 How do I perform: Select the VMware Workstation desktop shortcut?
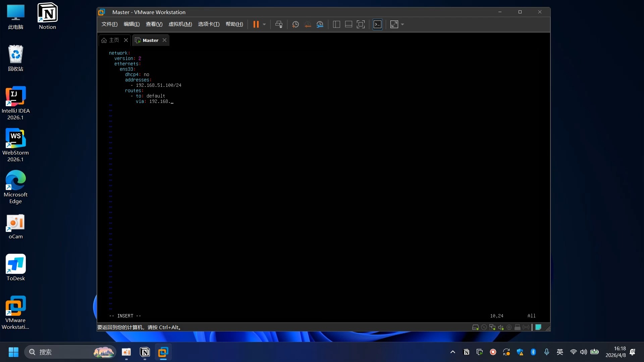(15, 313)
